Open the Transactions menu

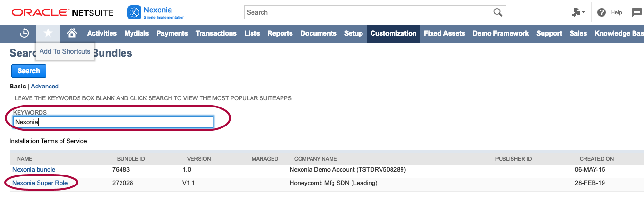point(216,33)
